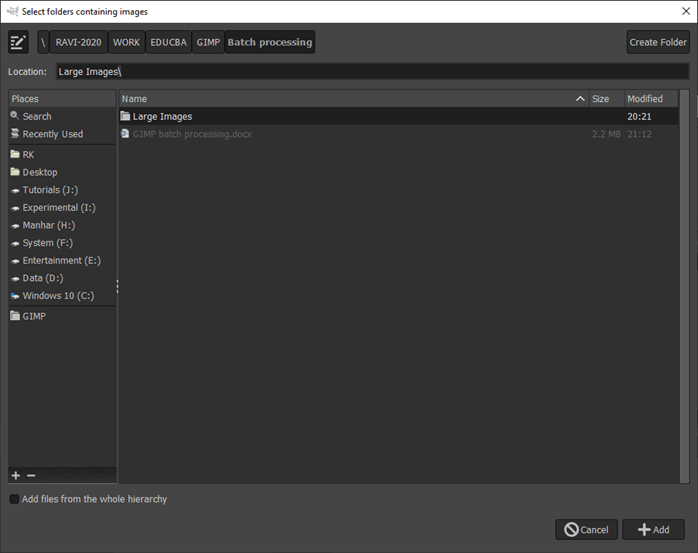Screen dimensions: 698x553
Task: Click the 21:12 modified time
Action: point(639,134)
